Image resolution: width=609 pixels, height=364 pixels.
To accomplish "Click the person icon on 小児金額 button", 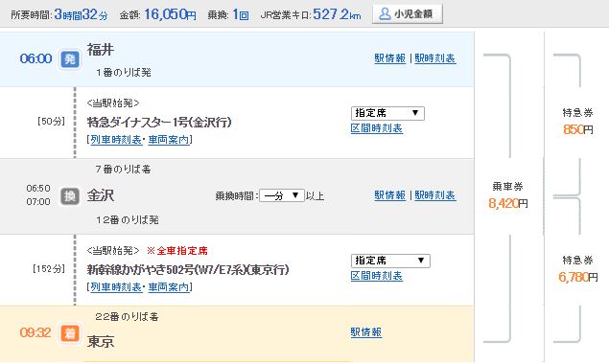I will click(385, 14).
